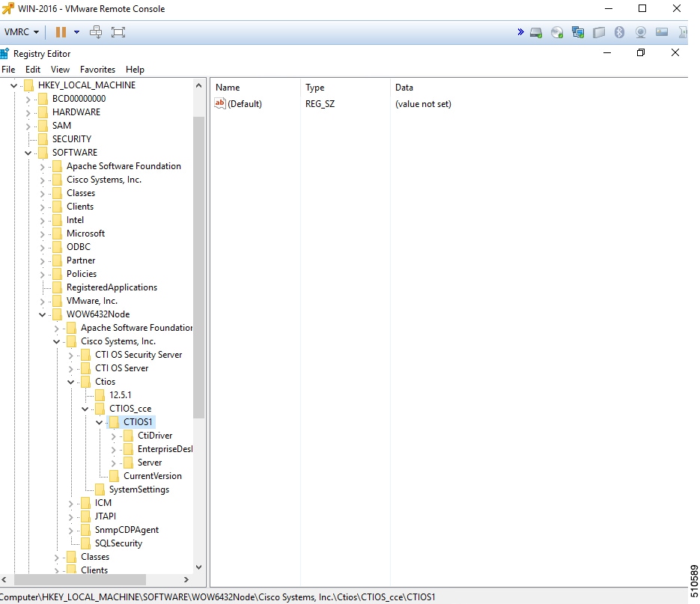Select the Bluetooth device icon
700x604 pixels.
coord(619,32)
